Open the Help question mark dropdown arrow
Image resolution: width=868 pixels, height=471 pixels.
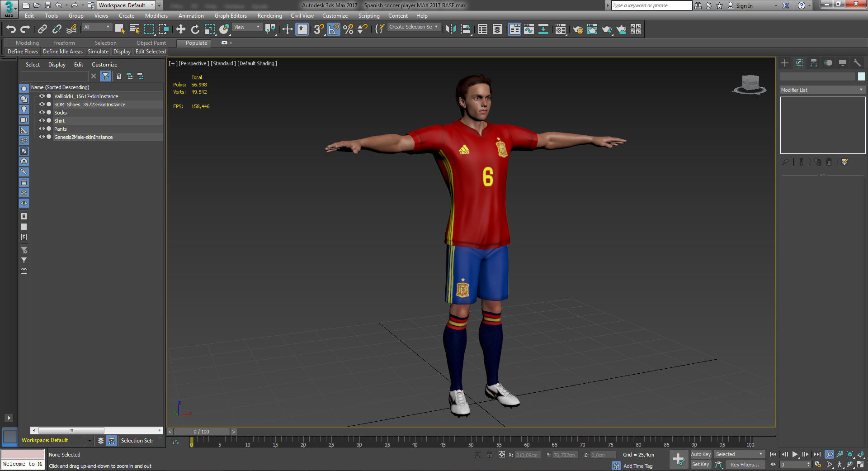coord(809,5)
